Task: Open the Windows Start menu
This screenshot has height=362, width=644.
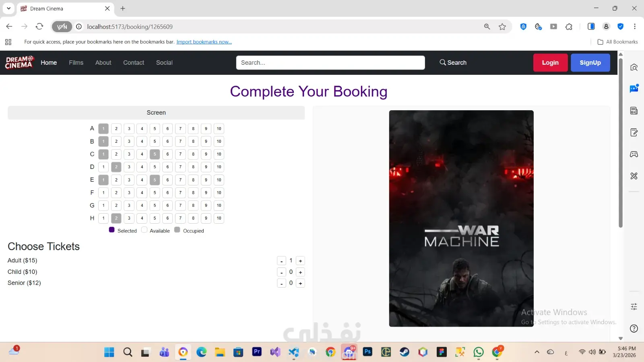Action: click(x=109, y=352)
